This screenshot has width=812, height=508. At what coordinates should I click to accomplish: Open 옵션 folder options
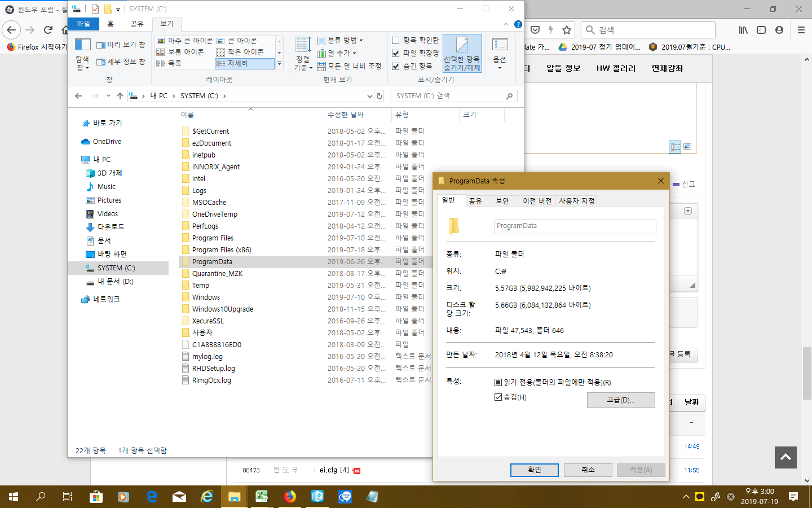pos(500,54)
